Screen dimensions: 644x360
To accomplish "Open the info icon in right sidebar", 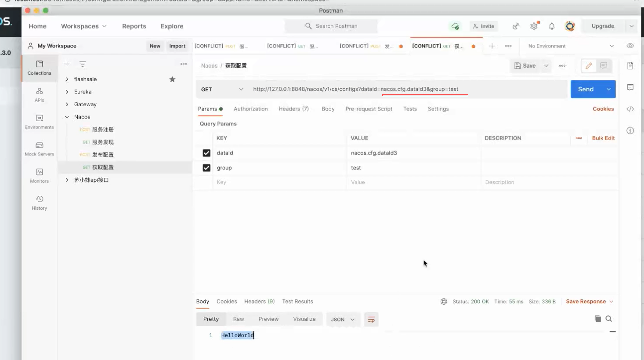I will coord(630,130).
